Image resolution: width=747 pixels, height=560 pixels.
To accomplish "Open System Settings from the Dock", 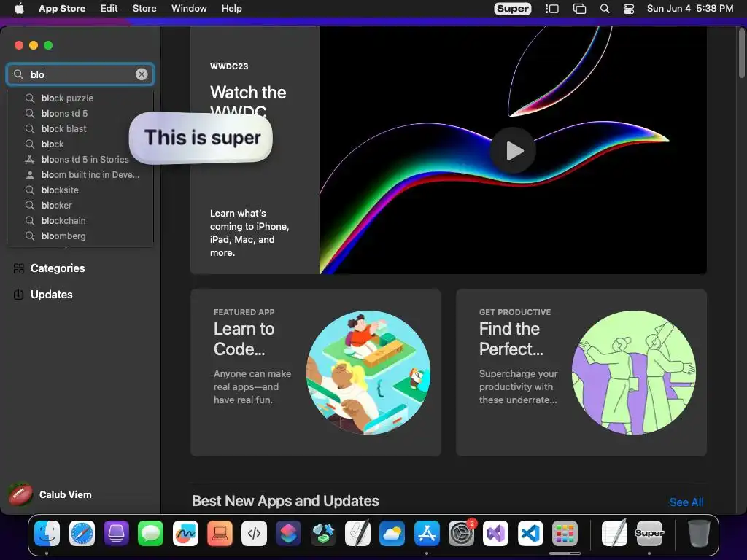I will coord(461,533).
